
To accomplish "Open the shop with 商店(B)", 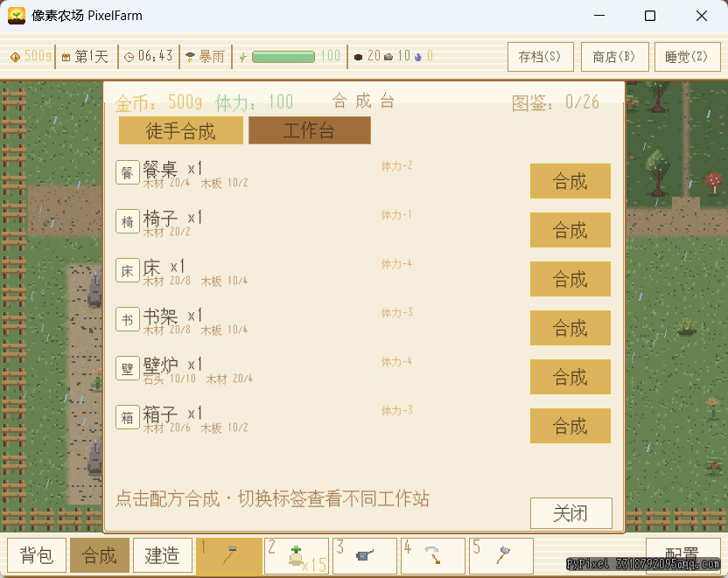I will [615, 57].
